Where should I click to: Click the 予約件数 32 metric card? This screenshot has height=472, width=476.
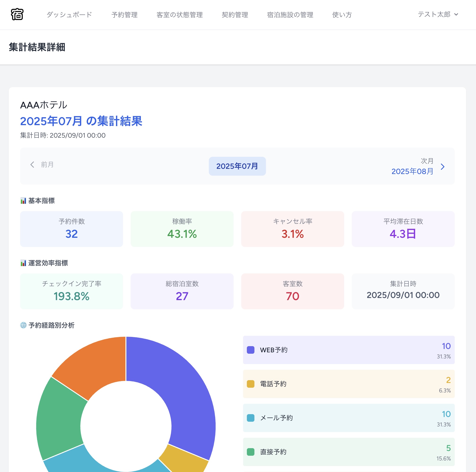click(x=71, y=229)
